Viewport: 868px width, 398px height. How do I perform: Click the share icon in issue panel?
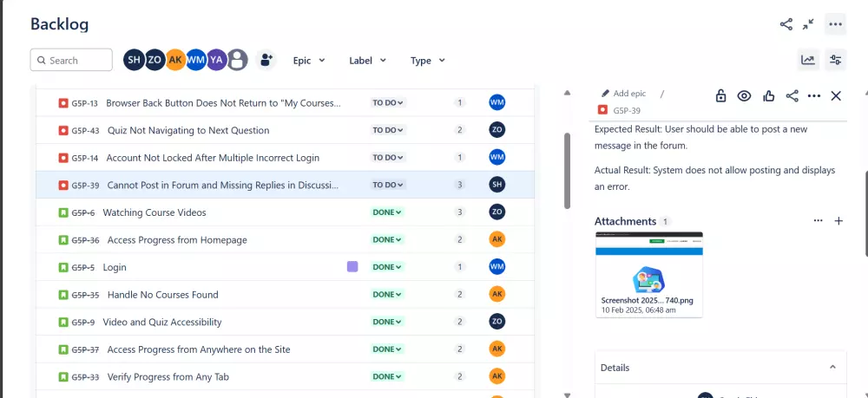(792, 95)
